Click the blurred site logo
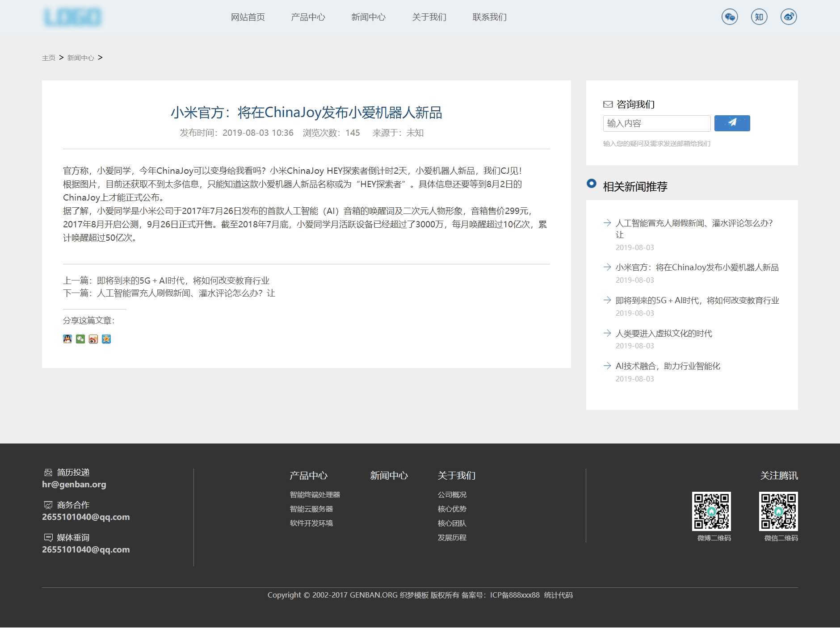Image resolution: width=840 pixels, height=636 pixels. pyautogui.click(x=72, y=17)
